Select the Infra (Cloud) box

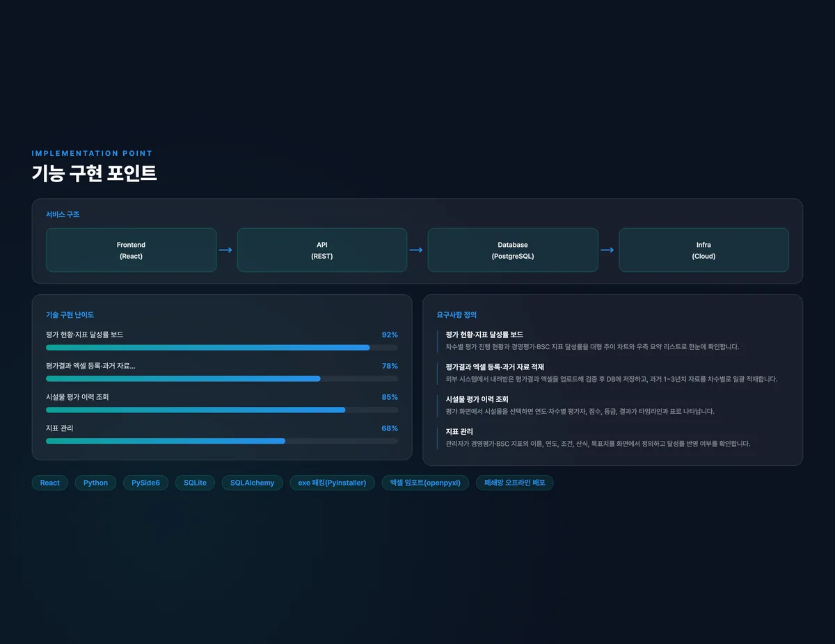point(703,250)
